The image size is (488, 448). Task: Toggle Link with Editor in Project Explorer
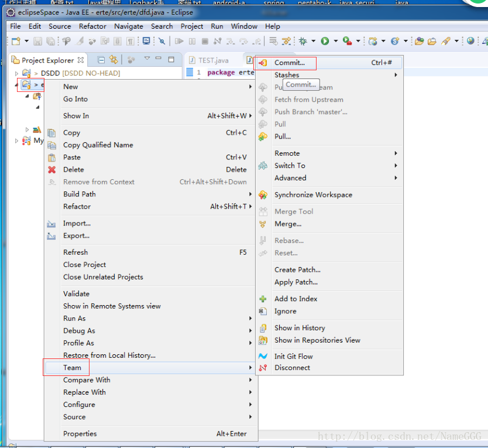114,60
